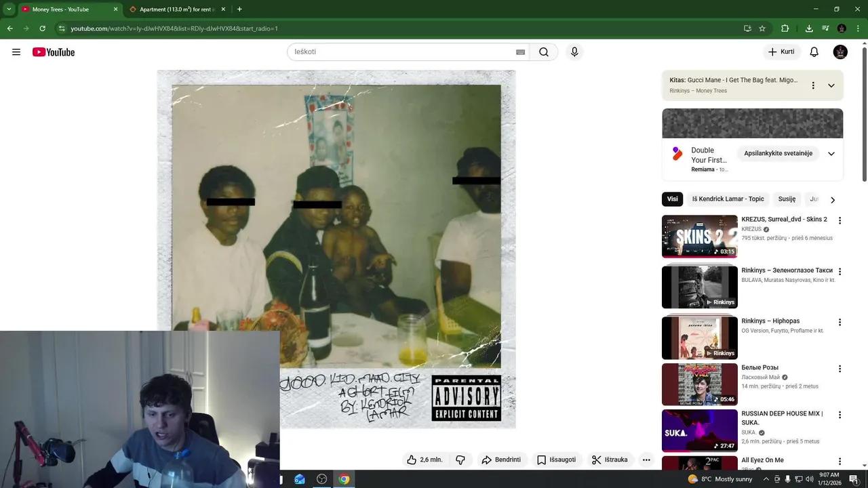The image size is (868, 488).
Task: Switch to the Apartment browser tab
Action: pyautogui.click(x=175, y=9)
